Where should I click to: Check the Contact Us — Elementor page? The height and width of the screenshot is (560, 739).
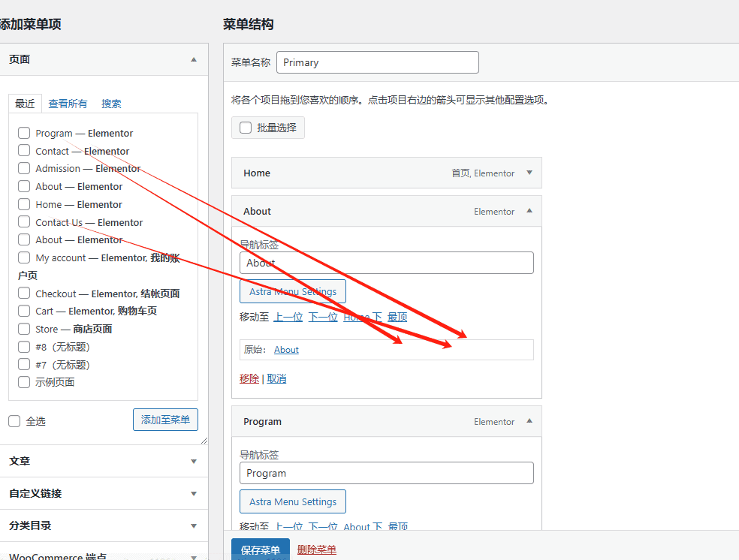[x=24, y=222]
